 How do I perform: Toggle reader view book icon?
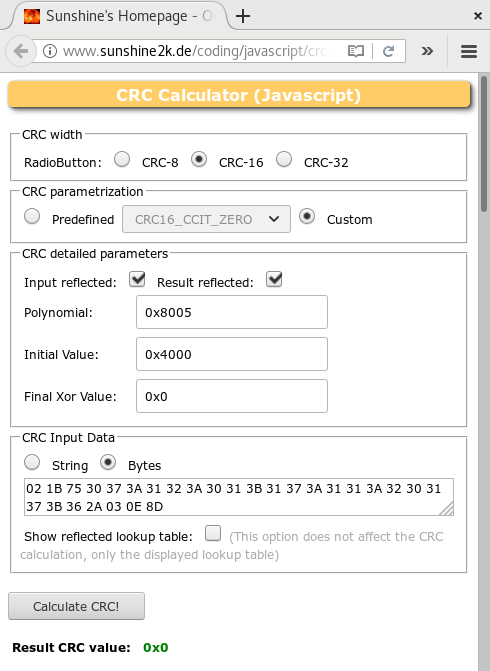point(356,51)
